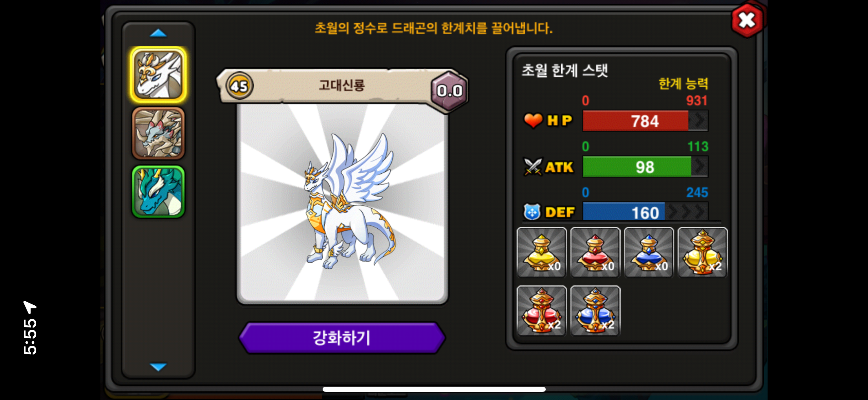Tap the 강화하기 enhance button
Viewport: 868px width, 400px height.
click(342, 338)
